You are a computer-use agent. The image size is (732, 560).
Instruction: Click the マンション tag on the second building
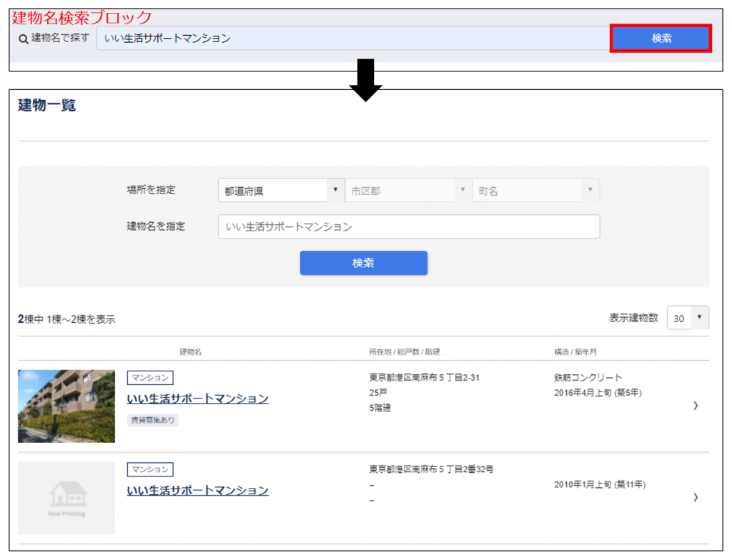150,469
